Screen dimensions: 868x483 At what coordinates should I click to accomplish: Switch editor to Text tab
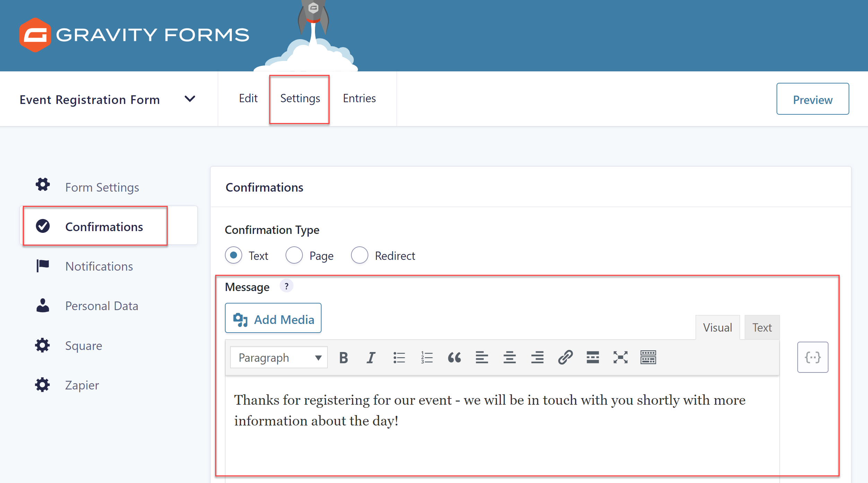point(762,327)
